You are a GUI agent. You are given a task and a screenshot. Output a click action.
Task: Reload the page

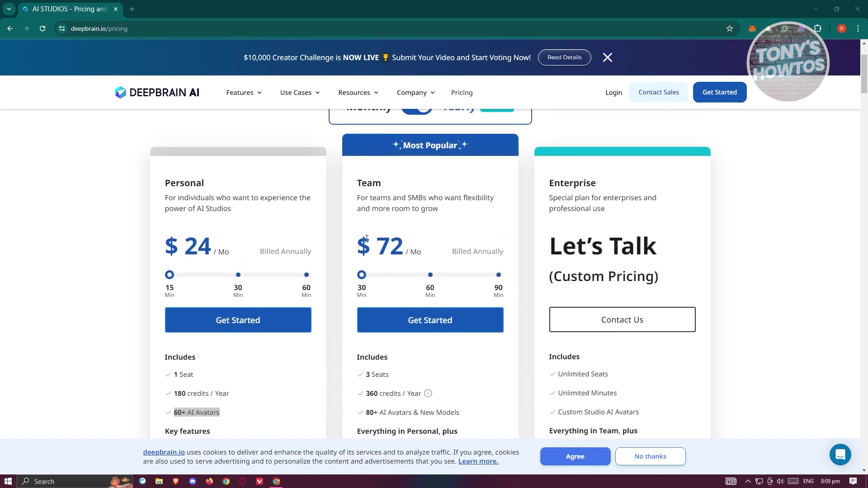click(42, 28)
